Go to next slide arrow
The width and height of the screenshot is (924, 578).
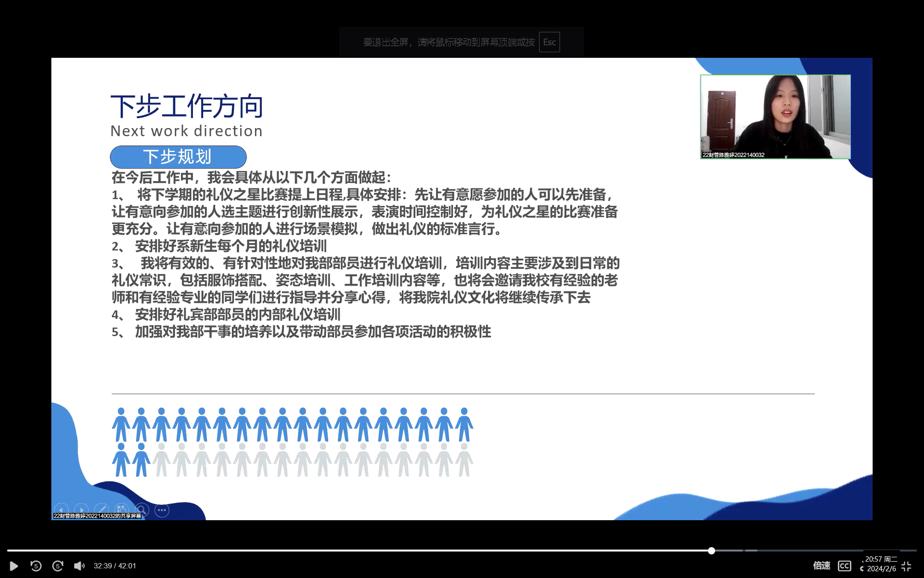pyautogui.click(x=81, y=510)
